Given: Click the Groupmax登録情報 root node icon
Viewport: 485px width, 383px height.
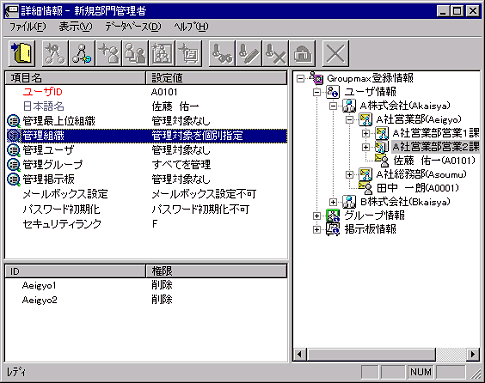Looking at the screenshot, I should click(316, 78).
